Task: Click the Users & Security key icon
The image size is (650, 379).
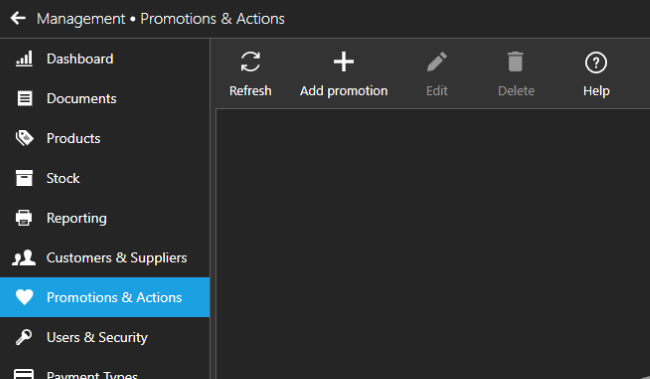Action: pos(24,337)
